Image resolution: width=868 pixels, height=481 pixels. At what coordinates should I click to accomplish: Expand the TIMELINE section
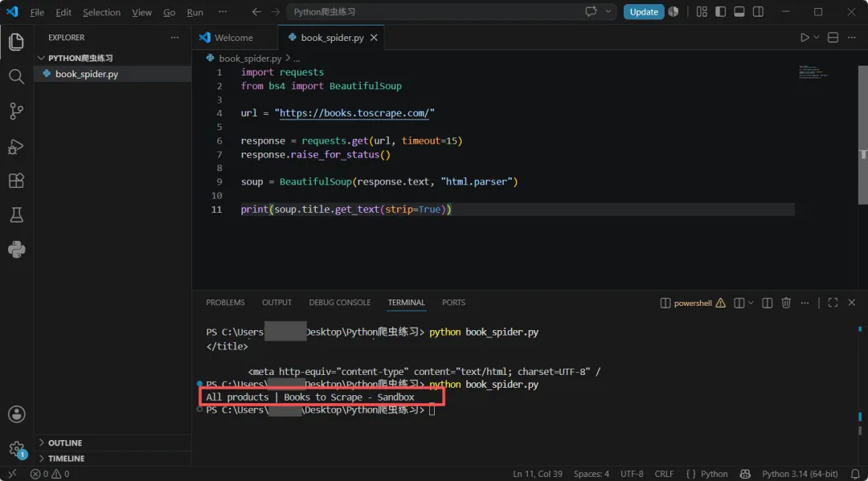(113, 459)
